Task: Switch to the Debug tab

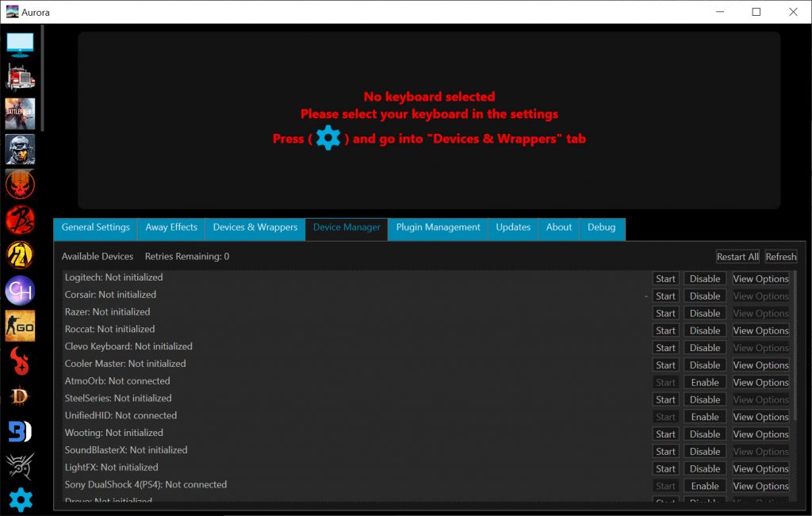Action: pos(601,227)
